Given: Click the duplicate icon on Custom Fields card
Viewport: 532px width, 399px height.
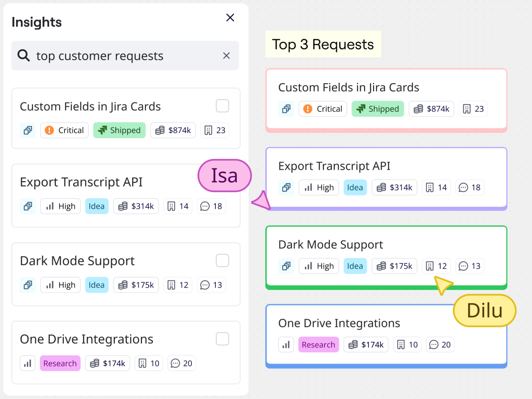Looking at the screenshot, I should [x=27, y=130].
